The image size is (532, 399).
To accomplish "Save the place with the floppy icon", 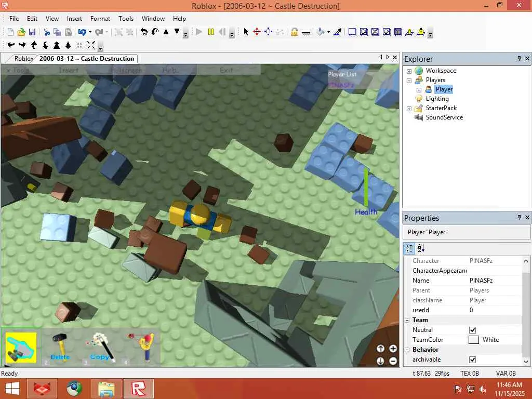I will 32,32.
